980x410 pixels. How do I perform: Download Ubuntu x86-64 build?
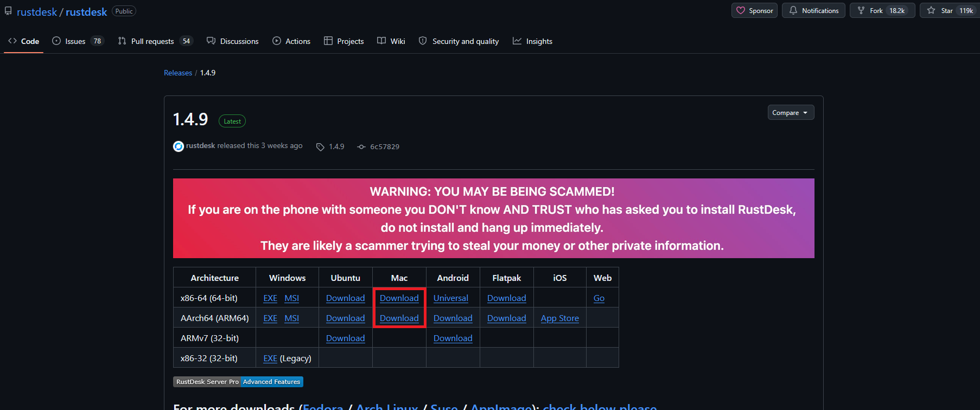click(x=346, y=298)
